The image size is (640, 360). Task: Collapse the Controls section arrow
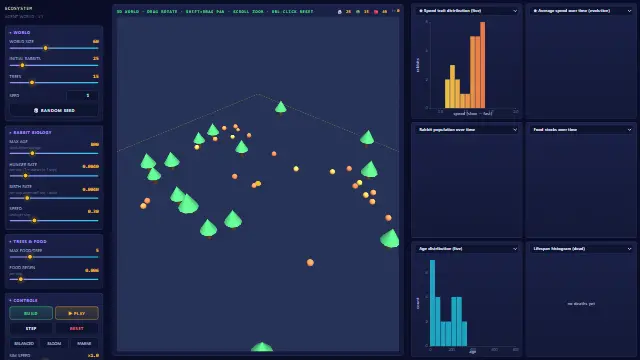10,300
